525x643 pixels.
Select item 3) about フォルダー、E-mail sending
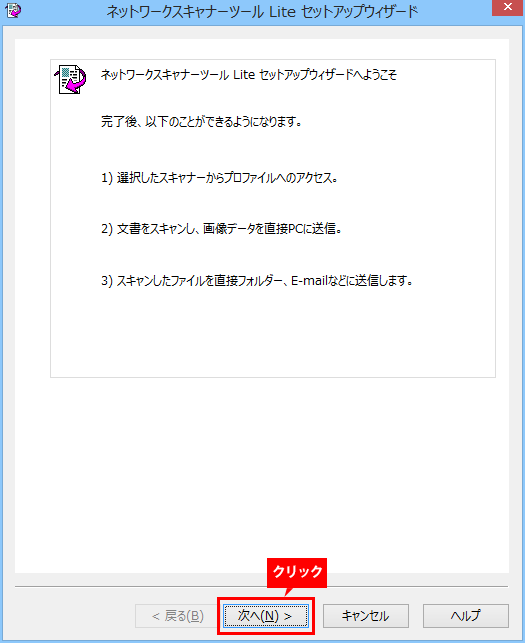(257, 280)
